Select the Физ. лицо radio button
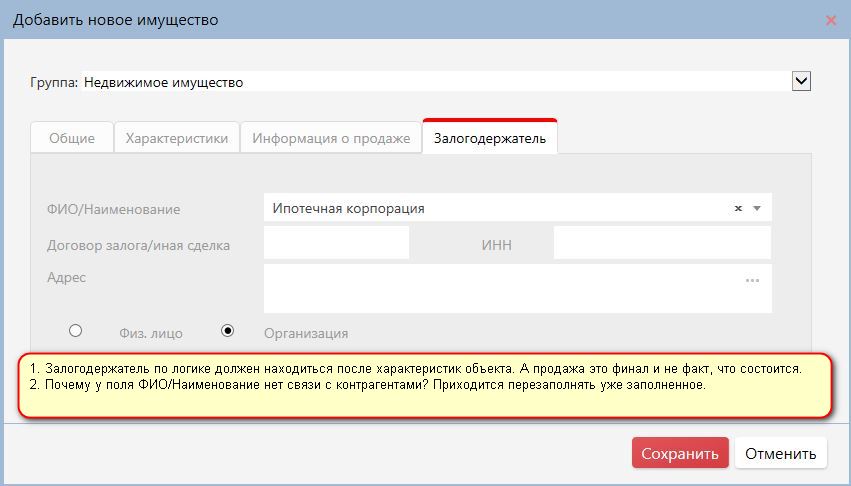This screenshot has height=486, width=851. (x=75, y=330)
